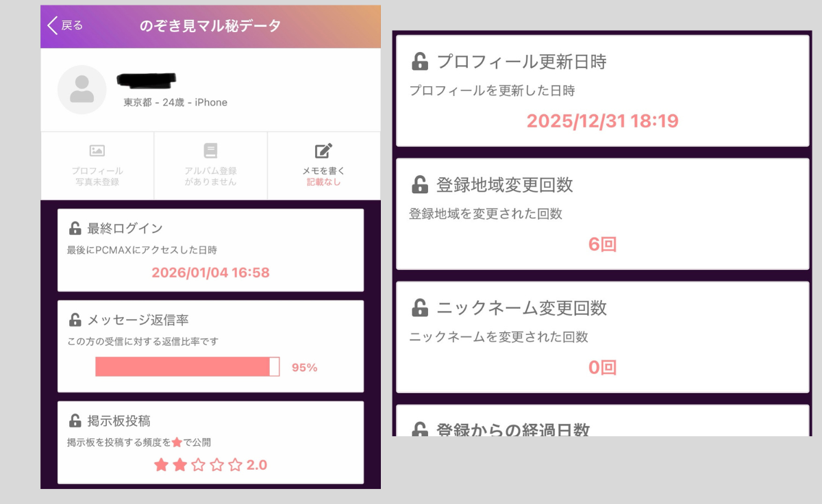This screenshot has width=822, height=504.
Task: Click the lock icon beside メッセージ返信率
Action: point(75,320)
